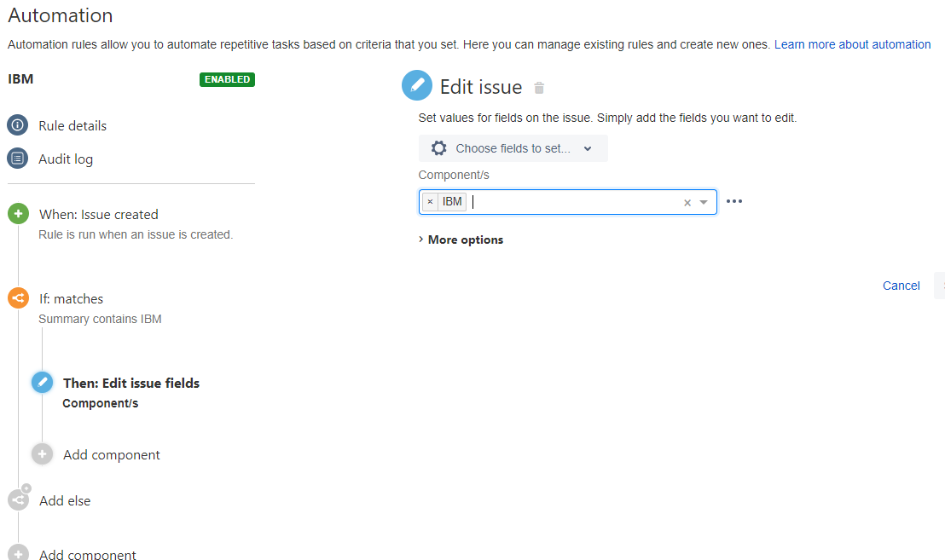This screenshot has width=945, height=560.
Task: Click the blue pencil icon beside Then: Edit issue fields
Action: pos(42,382)
